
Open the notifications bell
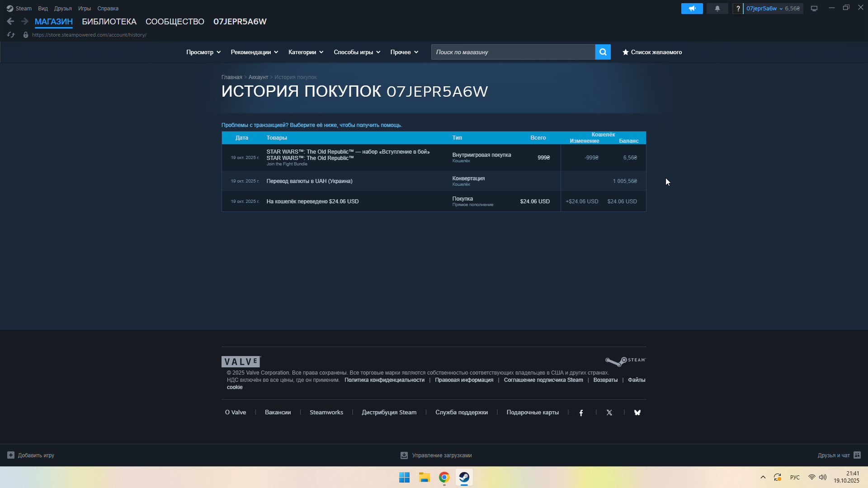[717, 9]
